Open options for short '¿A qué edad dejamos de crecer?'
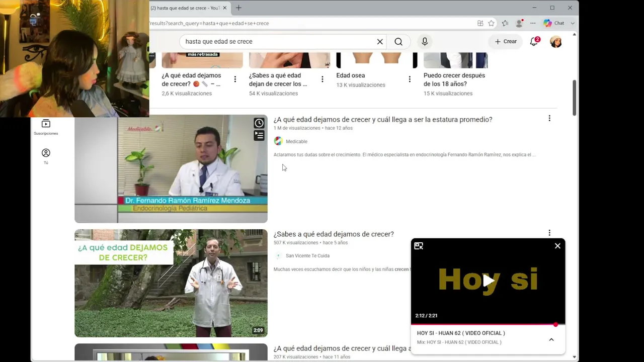The image size is (644, 362). click(235, 79)
